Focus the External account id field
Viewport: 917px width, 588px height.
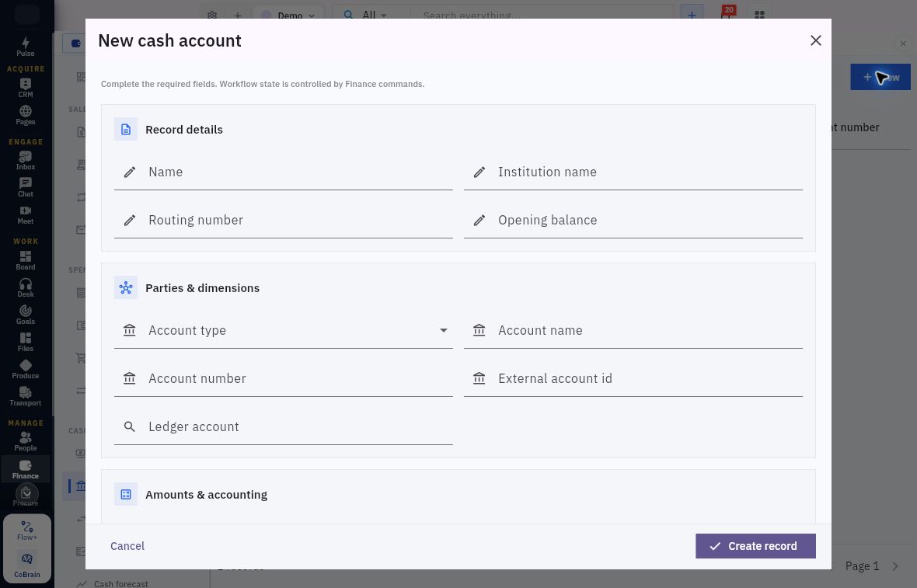point(633,379)
